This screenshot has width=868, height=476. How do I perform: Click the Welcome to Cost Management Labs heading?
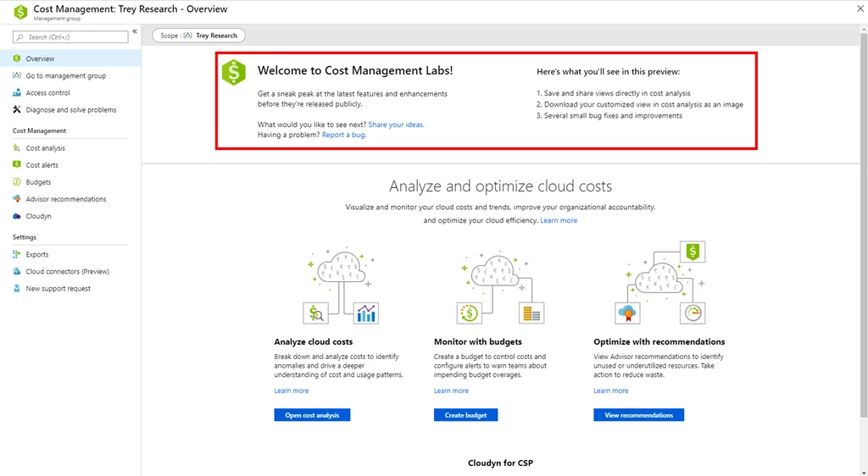click(355, 71)
